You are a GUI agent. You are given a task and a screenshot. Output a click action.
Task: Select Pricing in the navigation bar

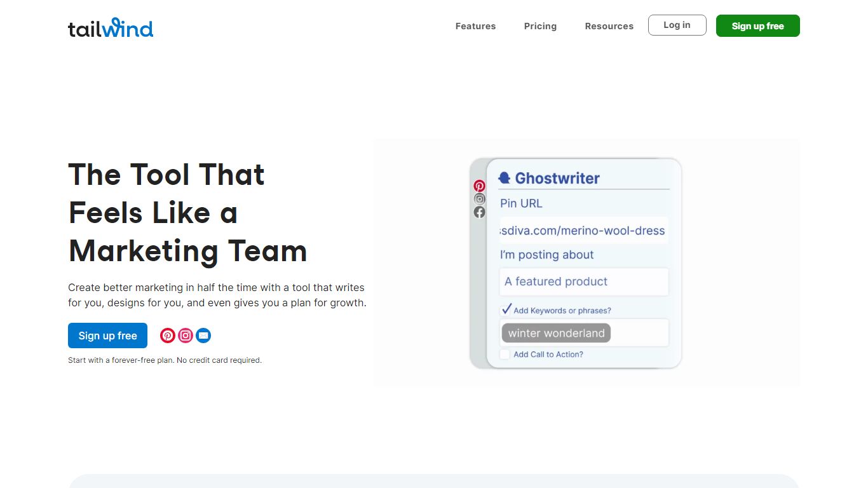pyautogui.click(x=540, y=26)
